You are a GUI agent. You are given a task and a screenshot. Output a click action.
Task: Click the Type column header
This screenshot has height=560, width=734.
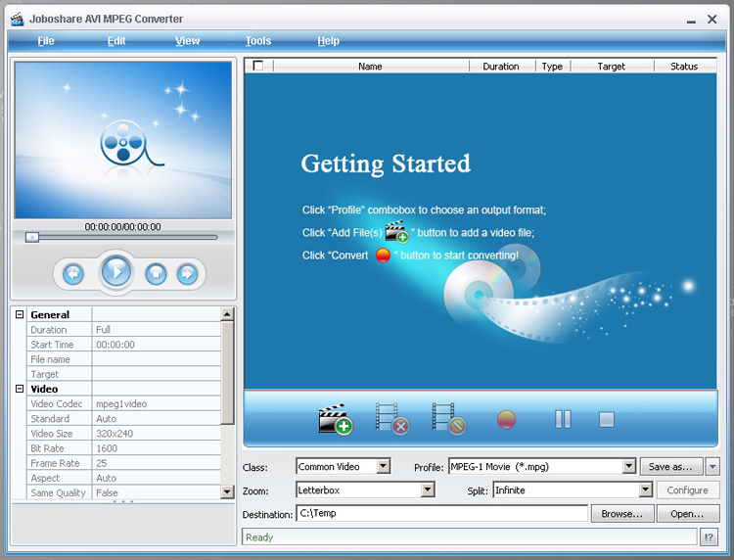click(x=552, y=66)
